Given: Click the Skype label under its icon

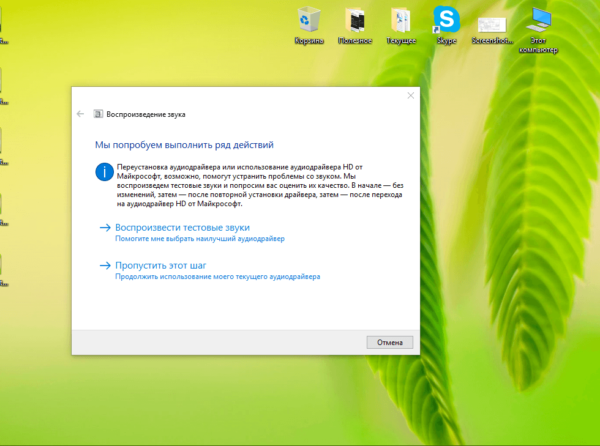Looking at the screenshot, I should 447,41.
